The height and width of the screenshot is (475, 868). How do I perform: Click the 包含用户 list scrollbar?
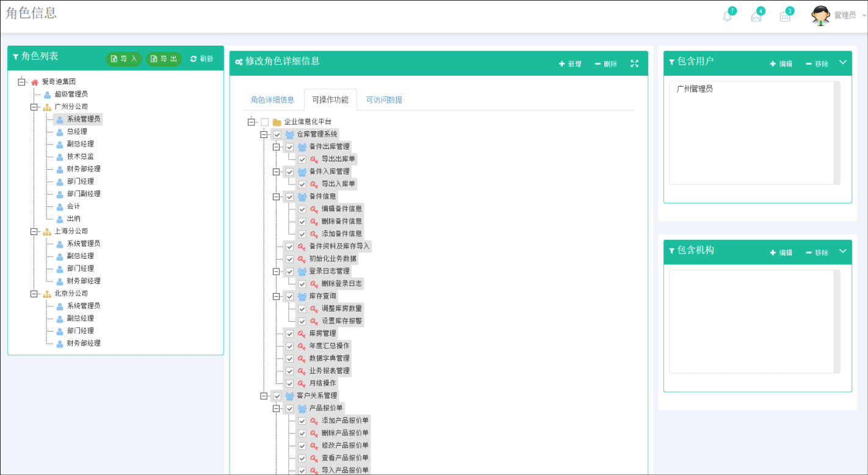click(x=837, y=132)
